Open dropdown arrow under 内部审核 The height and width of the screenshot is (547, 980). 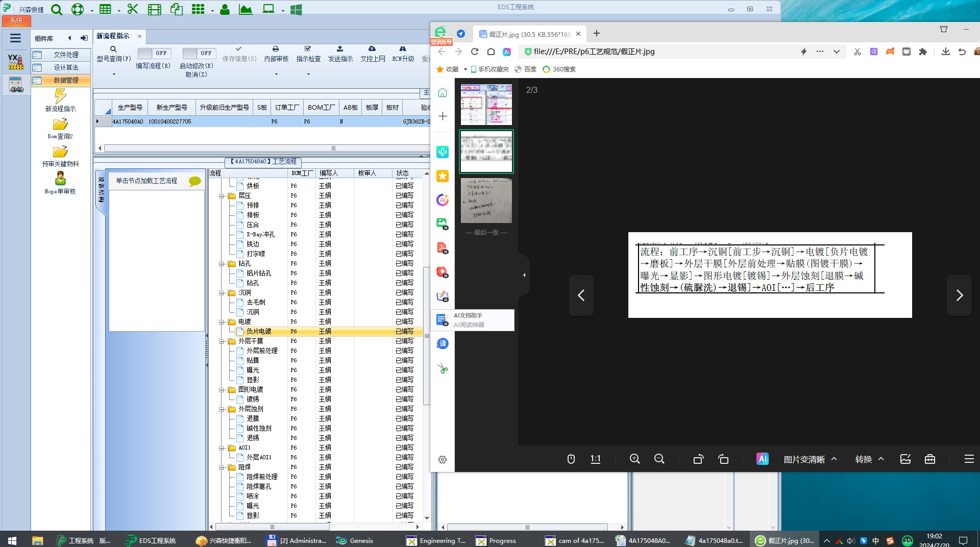click(x=276, y=74)
